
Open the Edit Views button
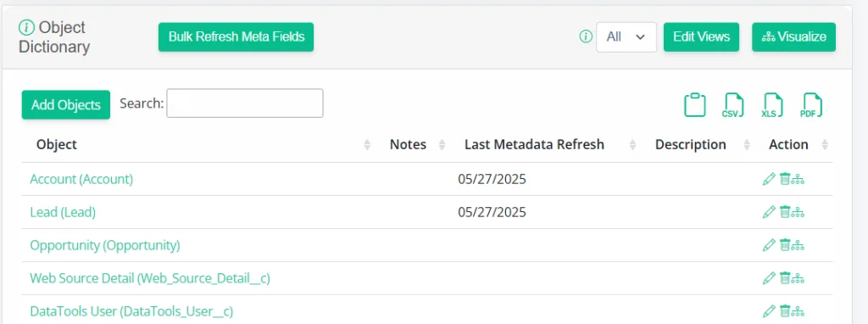pos(701,37)
